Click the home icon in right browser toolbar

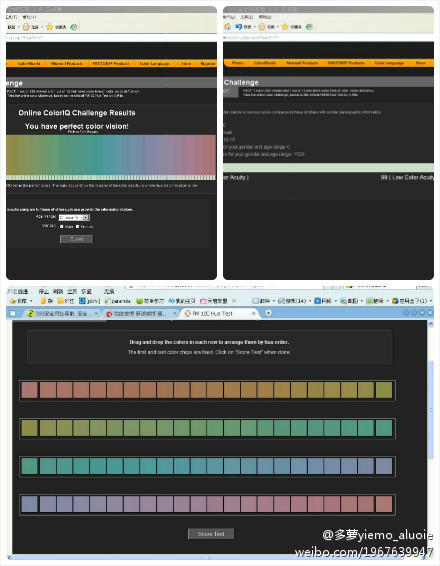click(x=227, y=26)
